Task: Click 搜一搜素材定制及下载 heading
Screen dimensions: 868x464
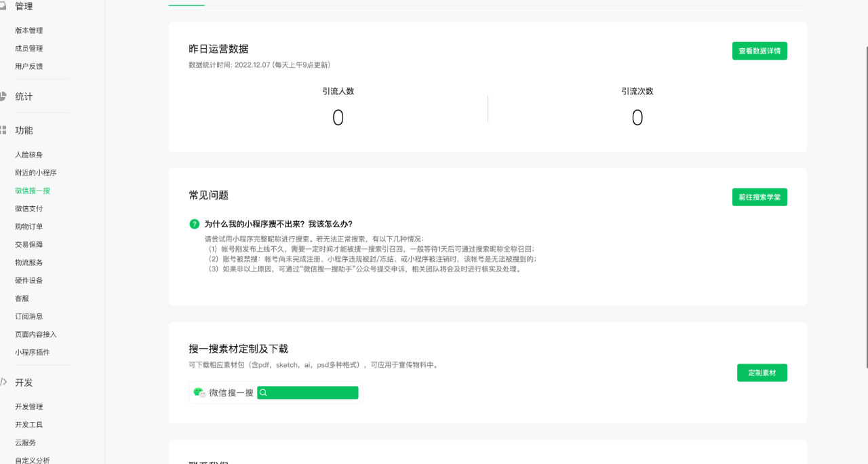Action: [239, 349]
